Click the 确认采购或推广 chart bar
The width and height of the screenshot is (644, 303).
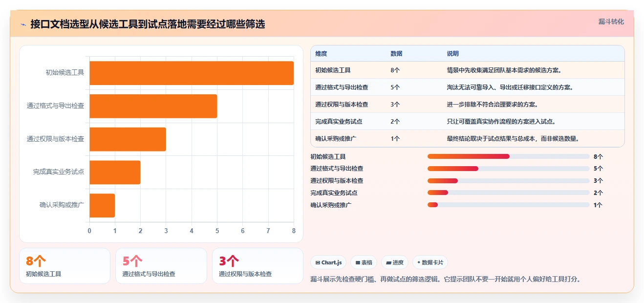102,205
